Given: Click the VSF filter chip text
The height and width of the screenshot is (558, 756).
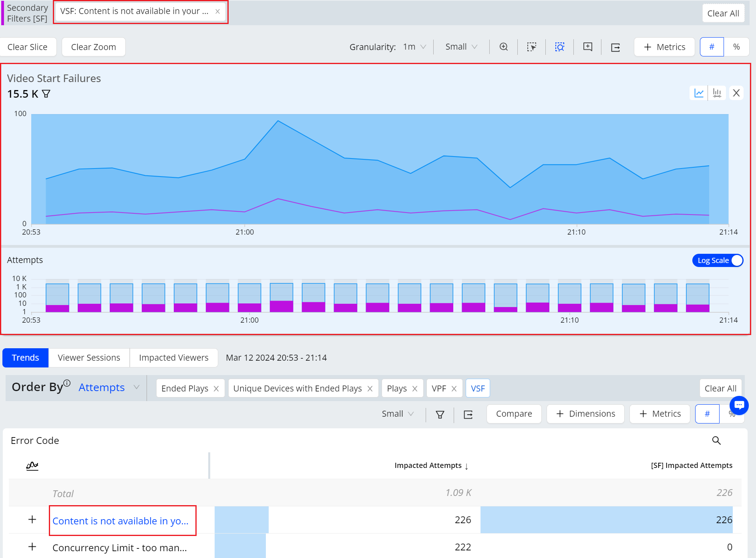Looking at the screenshot, I should pyautogui.click(x=135, y=11).
